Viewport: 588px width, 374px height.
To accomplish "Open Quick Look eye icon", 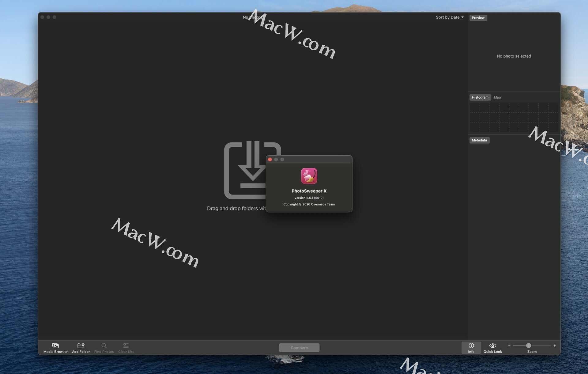I will click(492, 345).
